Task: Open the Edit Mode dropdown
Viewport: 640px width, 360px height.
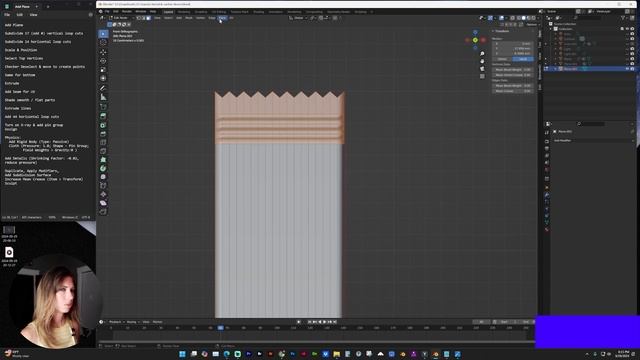Action: click(x=121, y=18)
